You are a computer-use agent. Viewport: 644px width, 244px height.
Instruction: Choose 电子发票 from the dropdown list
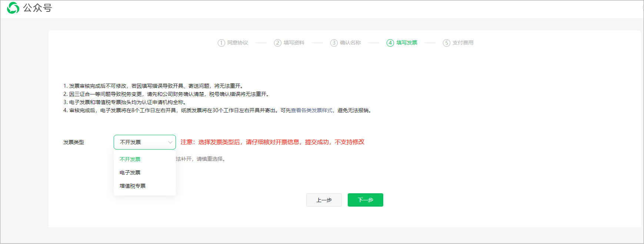pos(130,173)
